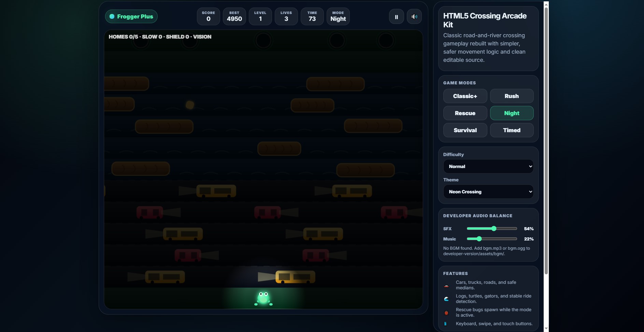Switch to Rush game mode
644x332 pixels.
(512, 96)
